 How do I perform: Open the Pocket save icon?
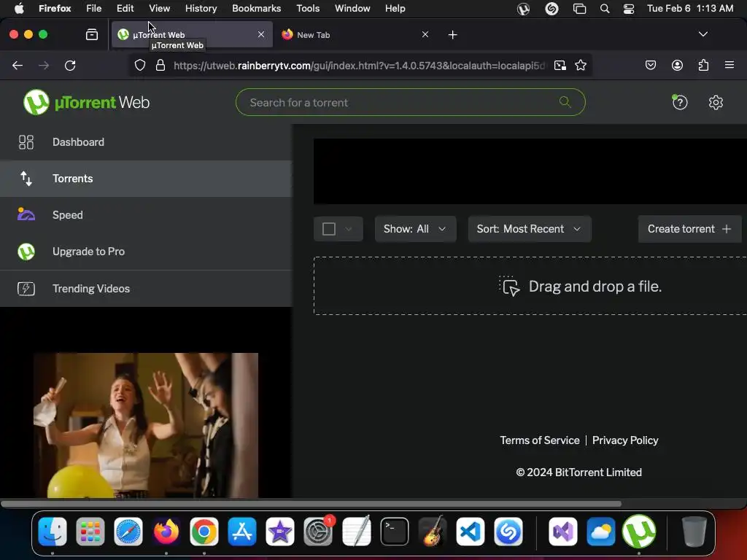pos(650,65)
